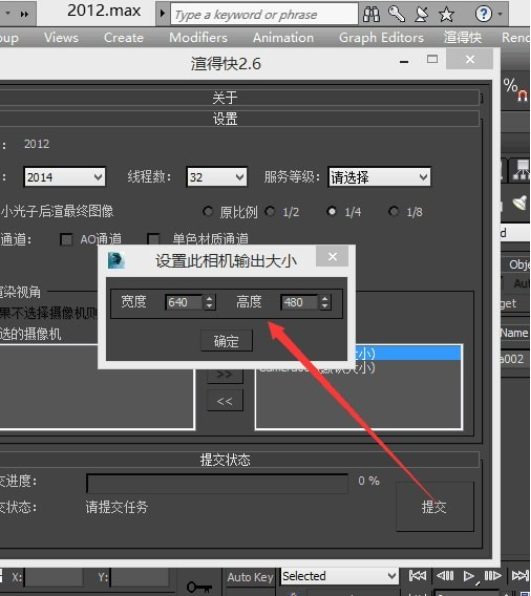This screenshot has width=531, height=596.
Task: Select the 1/8 ratio radio button
Action: tap(394, 211)
